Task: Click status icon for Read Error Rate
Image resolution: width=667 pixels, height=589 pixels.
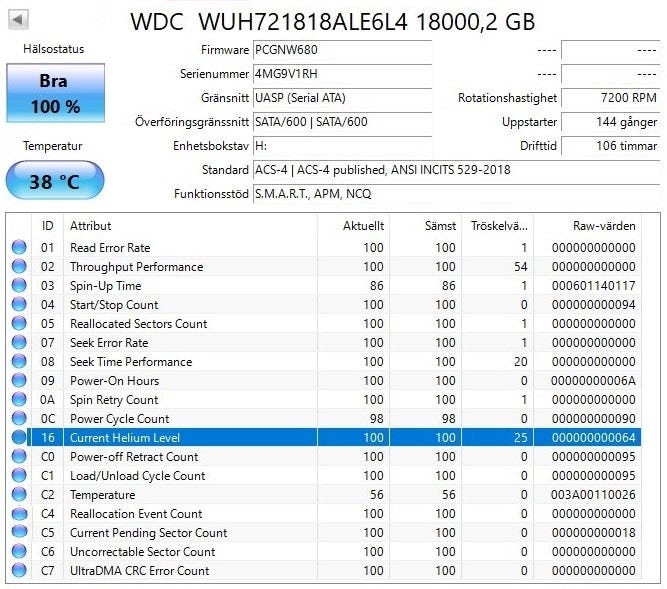Action: [19, 247]
